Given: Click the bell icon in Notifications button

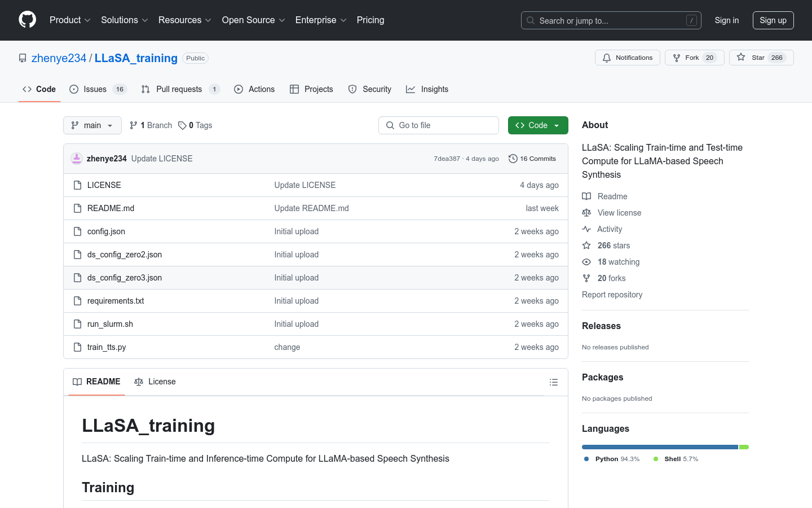Looking at the screenshot, I should pos(607,58).
